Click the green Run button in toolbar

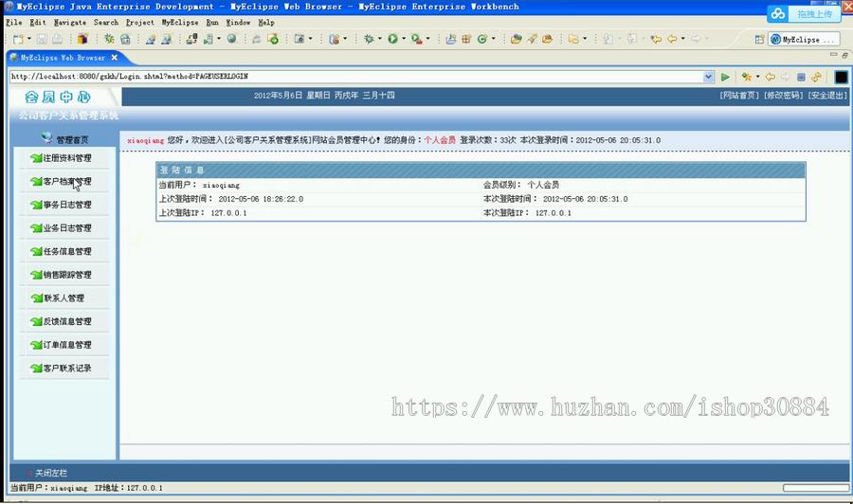(x=392, y=39)
